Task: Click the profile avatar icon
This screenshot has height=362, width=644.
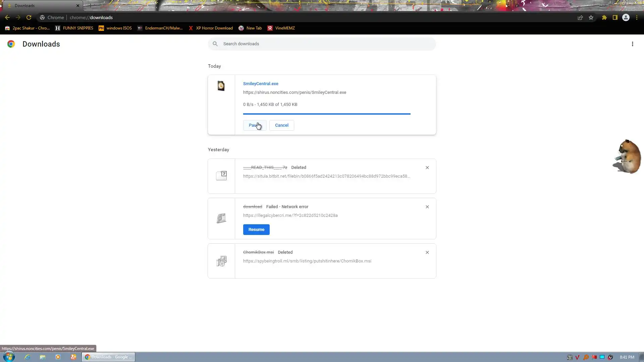Action: coord(626,17)
